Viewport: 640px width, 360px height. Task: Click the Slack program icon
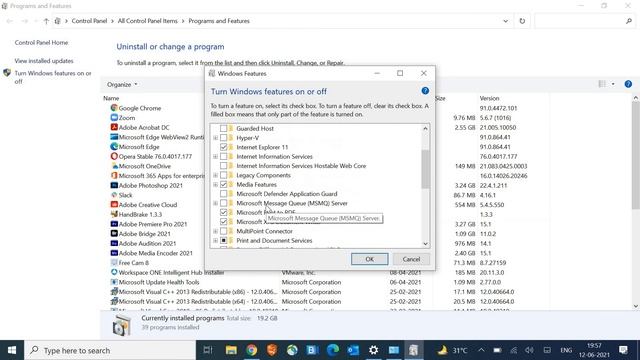(114, 195)
